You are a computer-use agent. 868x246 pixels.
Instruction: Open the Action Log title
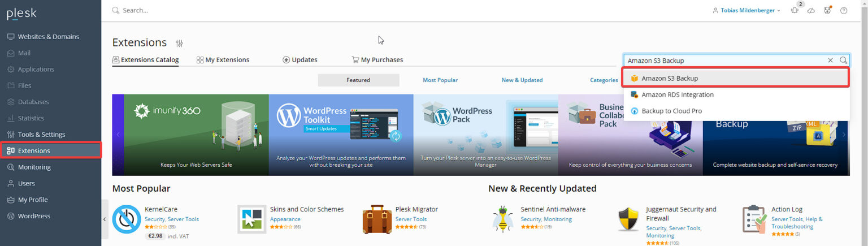(787, 209)
